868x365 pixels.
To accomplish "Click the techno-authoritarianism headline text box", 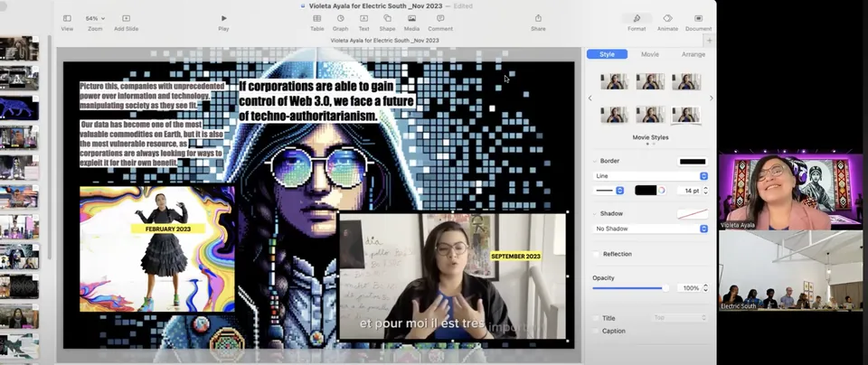I will pos(326,102).
